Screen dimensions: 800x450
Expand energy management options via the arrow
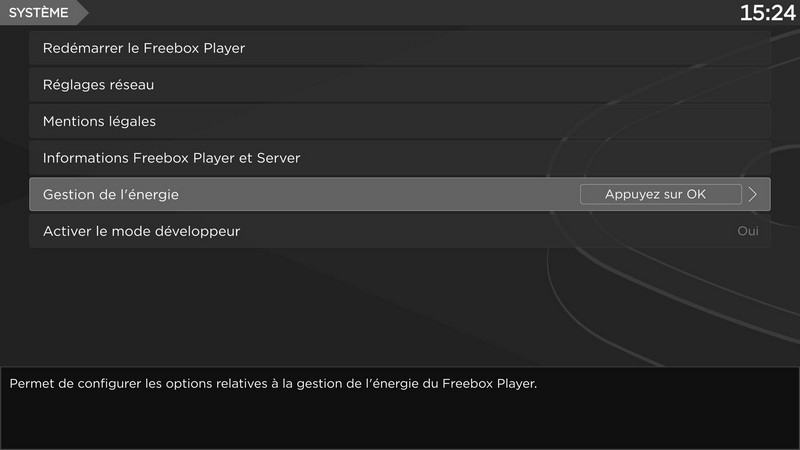(x=753, y=194)
